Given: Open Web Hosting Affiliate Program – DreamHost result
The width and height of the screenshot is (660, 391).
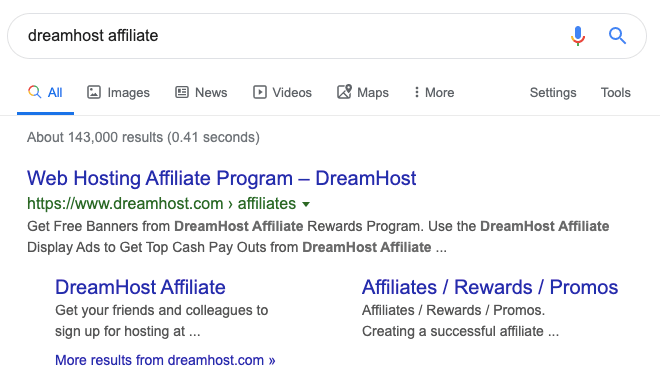Looking at the screenshot, I should point(221,178).
